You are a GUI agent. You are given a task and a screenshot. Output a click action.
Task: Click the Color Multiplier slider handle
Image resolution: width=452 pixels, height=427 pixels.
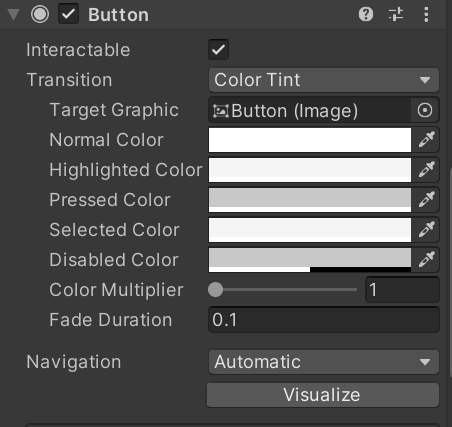[215, 290]
